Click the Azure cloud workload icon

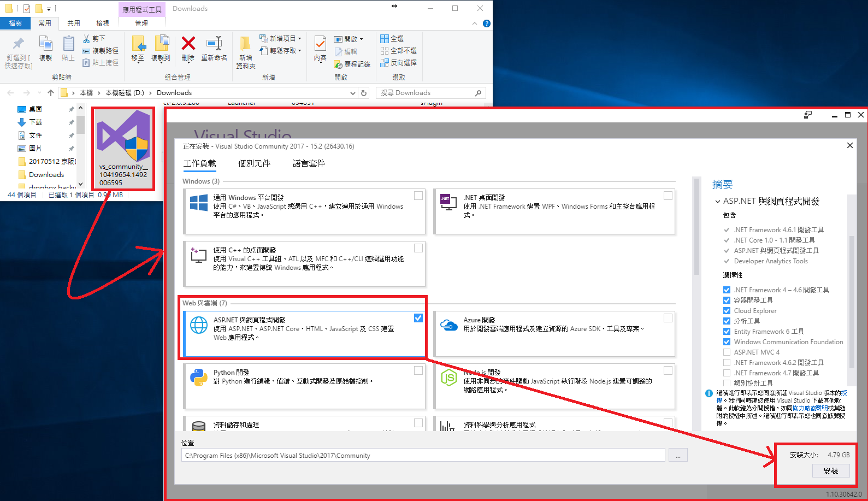(x=448, y=325)
